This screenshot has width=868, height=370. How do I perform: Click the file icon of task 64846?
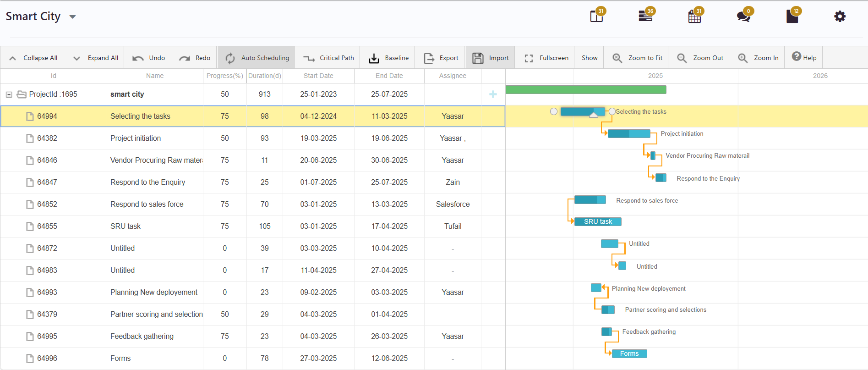30,160
